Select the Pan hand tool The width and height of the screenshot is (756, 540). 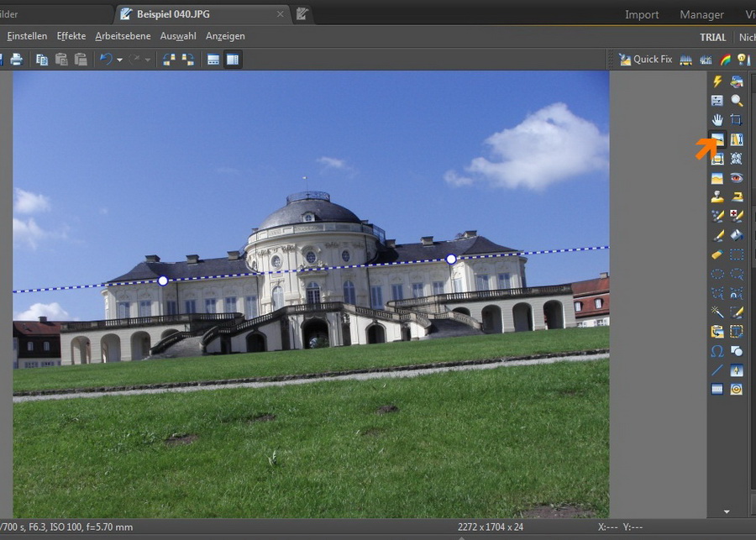pos(717,120)
